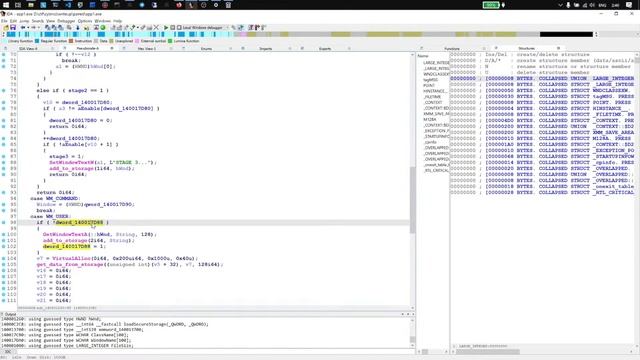Click the red circular taskbar app icon
This screenshot has height=360, width=640.
(105, 5)
